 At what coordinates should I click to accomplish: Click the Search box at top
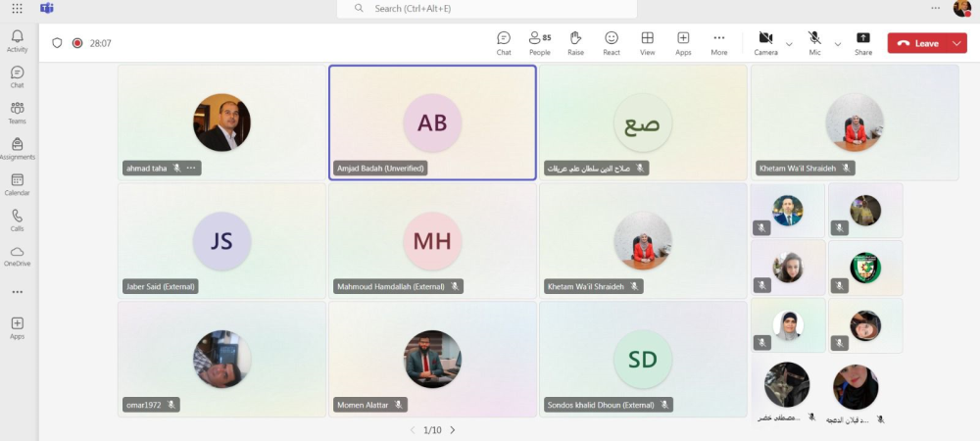click(487, 9)
